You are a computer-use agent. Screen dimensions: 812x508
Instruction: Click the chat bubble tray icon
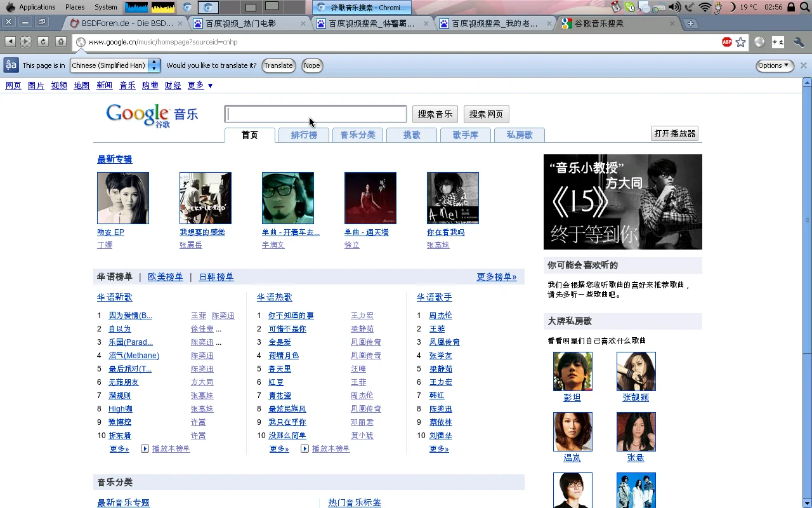coord(645,7)
